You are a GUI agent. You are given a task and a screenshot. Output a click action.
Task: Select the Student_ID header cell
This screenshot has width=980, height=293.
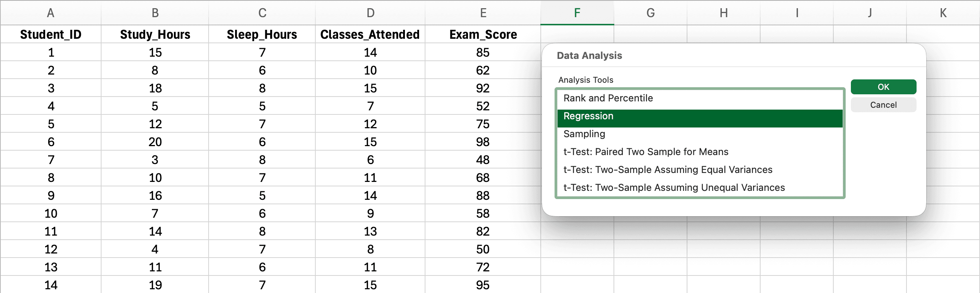point(51,34)
